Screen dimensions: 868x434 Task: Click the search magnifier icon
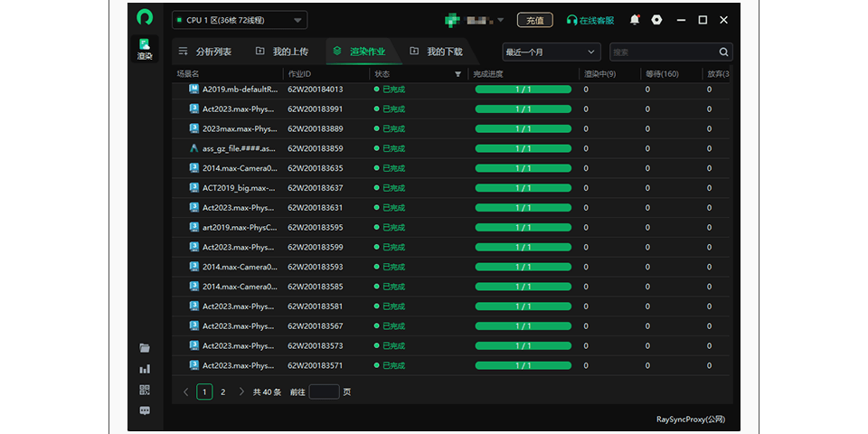pyautogui.click(x=723, y=52)
